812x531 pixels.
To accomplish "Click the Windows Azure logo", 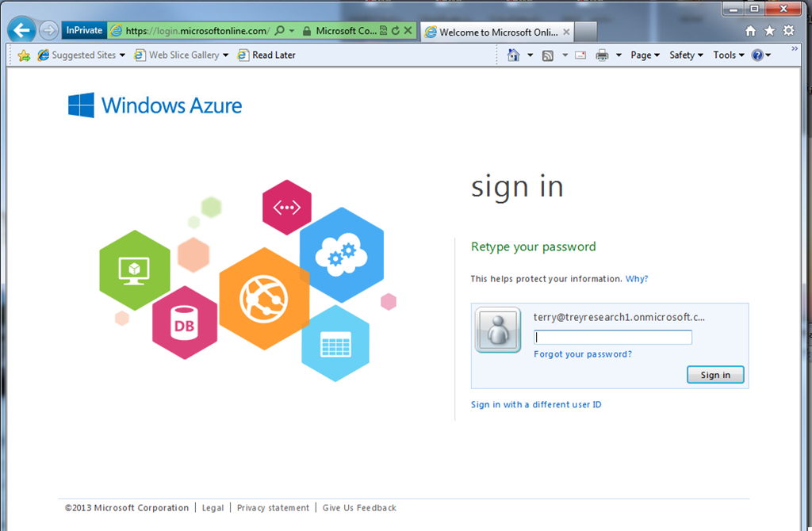I will [x=155, y=105].
